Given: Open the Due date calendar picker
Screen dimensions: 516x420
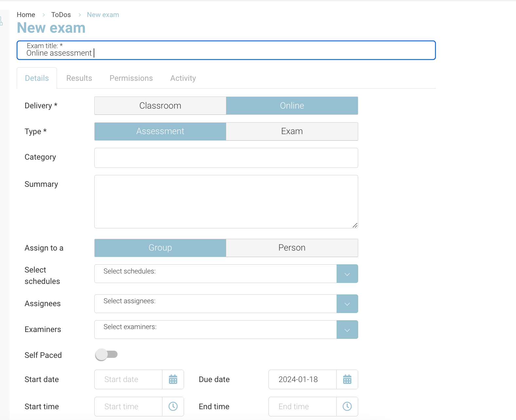Looking at the screenshot, I should (x=347, y=379).
